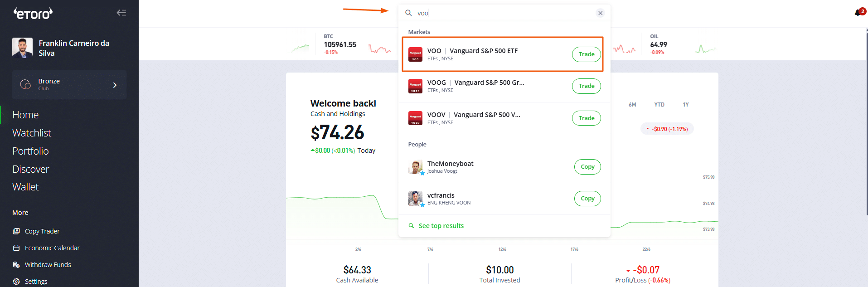Trade the VOO Vanguard S&P 500 ETF

point(586,54)
